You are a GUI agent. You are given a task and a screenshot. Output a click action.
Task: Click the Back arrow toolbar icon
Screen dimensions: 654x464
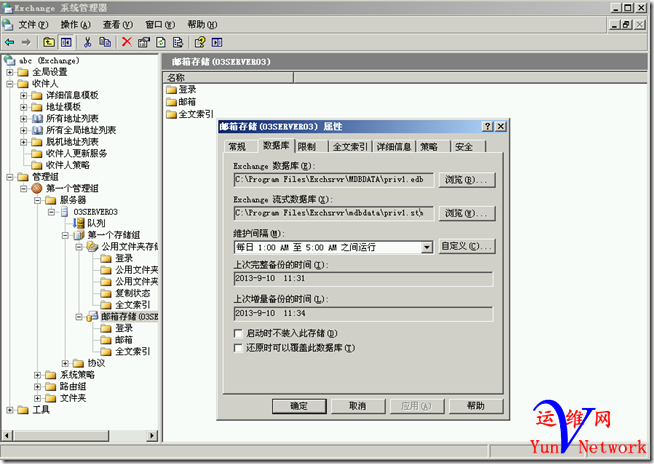point(10,42)
